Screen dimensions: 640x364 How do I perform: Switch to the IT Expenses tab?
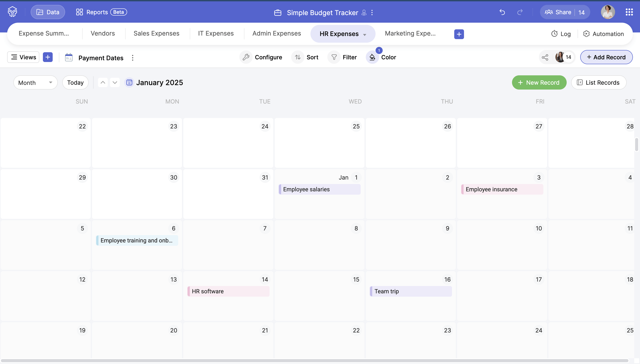tap(216, 34)
